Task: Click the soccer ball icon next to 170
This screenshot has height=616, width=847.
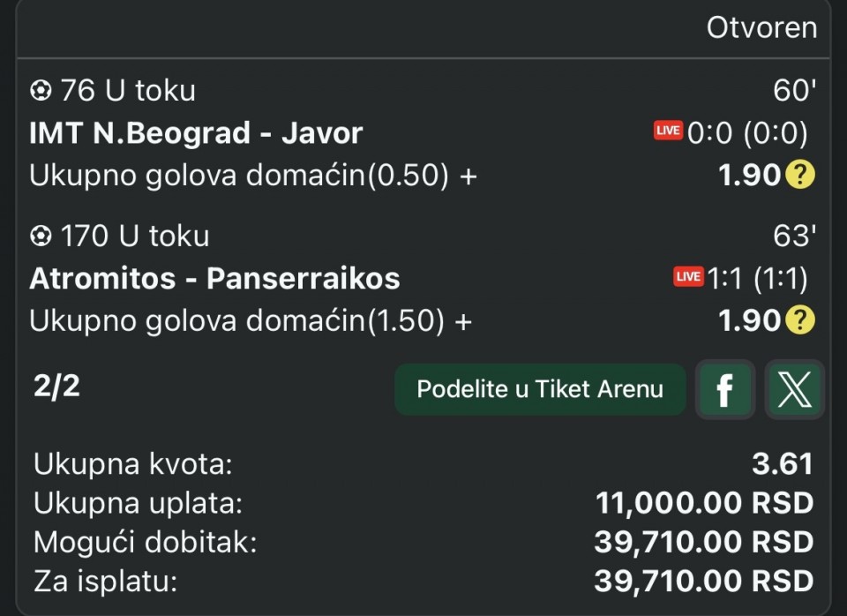Action: click(41, 236)
